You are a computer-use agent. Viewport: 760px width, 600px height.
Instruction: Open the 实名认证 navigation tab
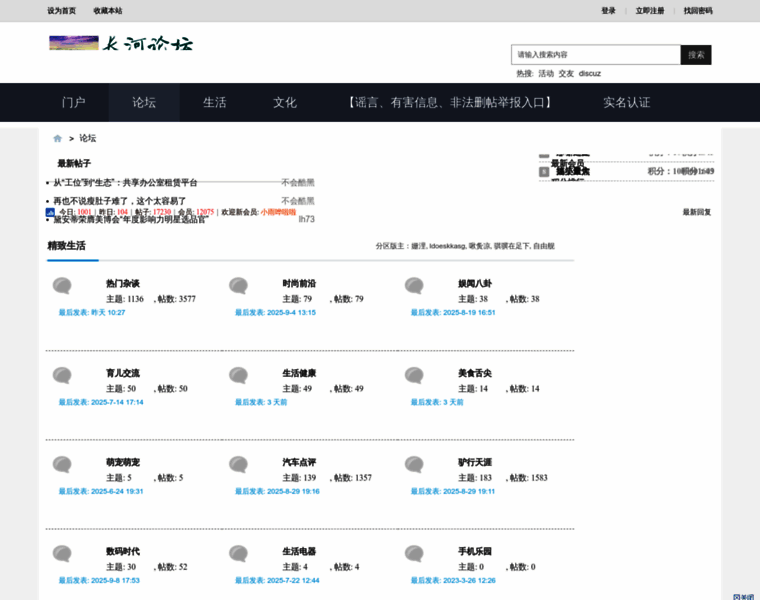coord(626,102)
